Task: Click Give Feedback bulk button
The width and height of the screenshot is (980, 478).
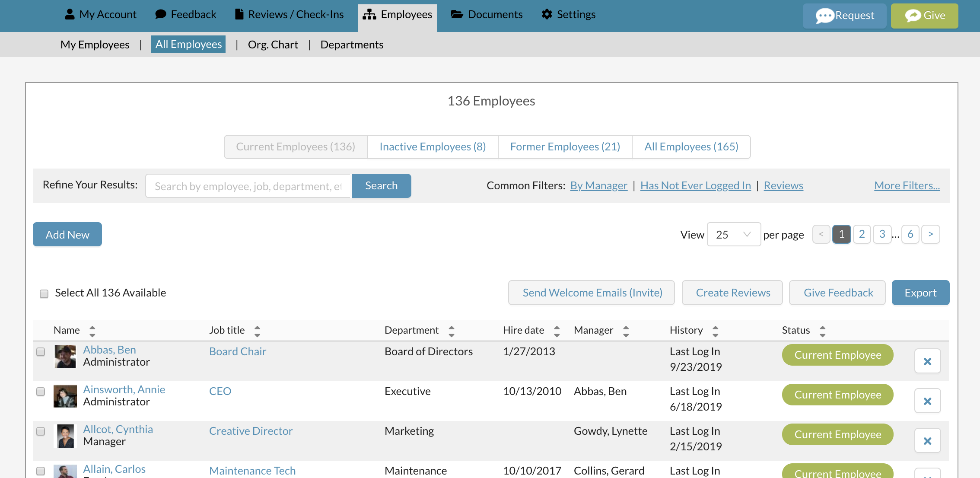Action: [x=837, y=293]
